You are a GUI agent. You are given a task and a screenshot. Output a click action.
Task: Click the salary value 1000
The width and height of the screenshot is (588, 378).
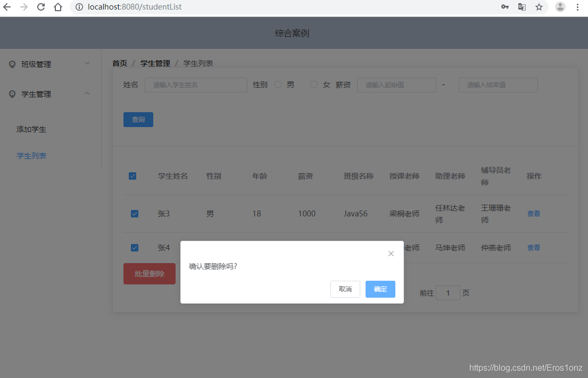click(307, 214)
